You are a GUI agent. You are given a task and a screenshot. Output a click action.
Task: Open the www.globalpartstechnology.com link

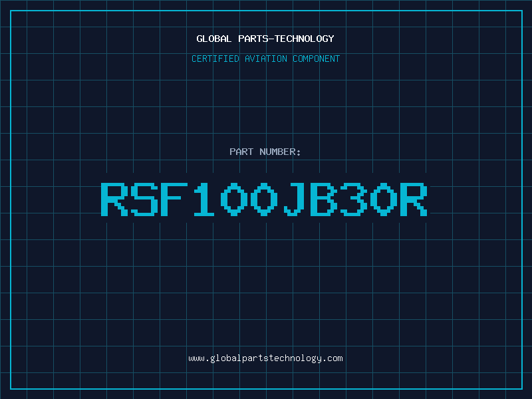265,358
